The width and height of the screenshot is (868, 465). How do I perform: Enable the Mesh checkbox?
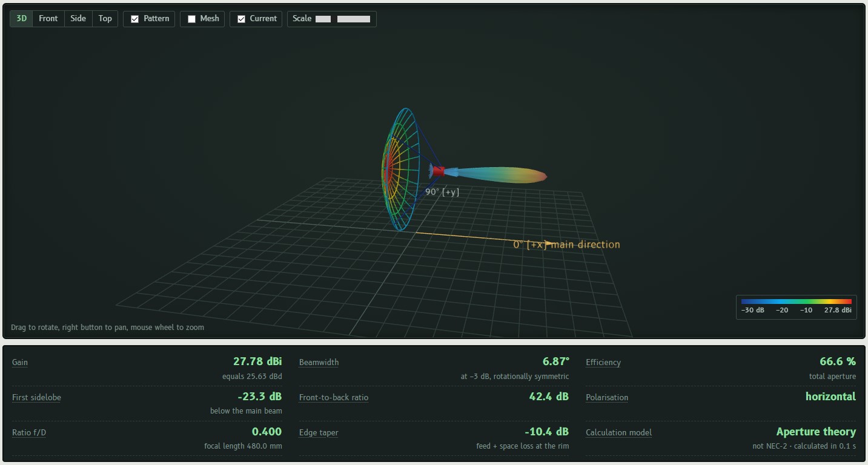coord(191,19)
